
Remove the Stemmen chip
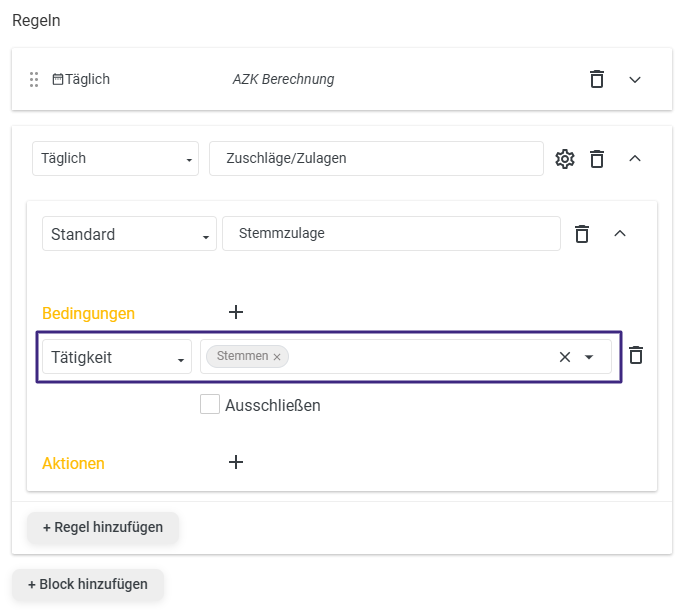coord(277,357)
